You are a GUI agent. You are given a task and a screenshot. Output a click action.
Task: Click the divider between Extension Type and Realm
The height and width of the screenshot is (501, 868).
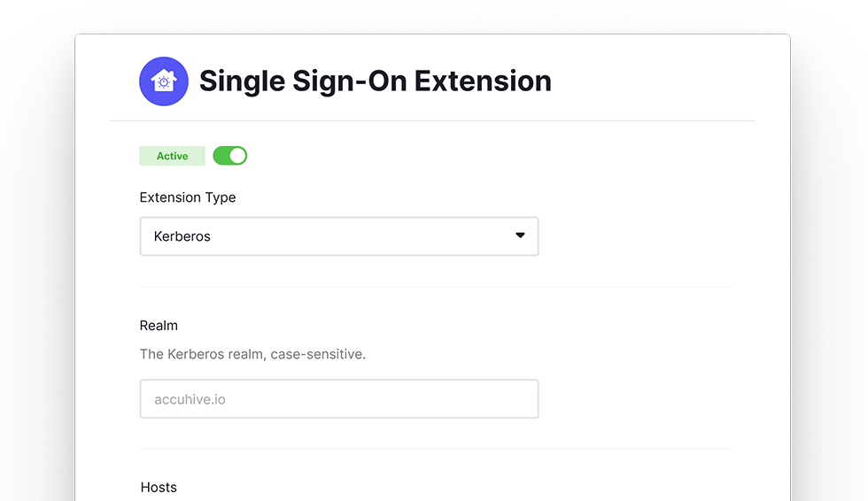[435, 287]
